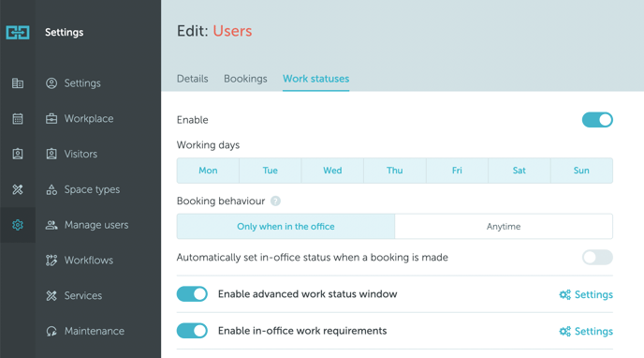Open Booking behaviour help question mark

pos(275,201)
